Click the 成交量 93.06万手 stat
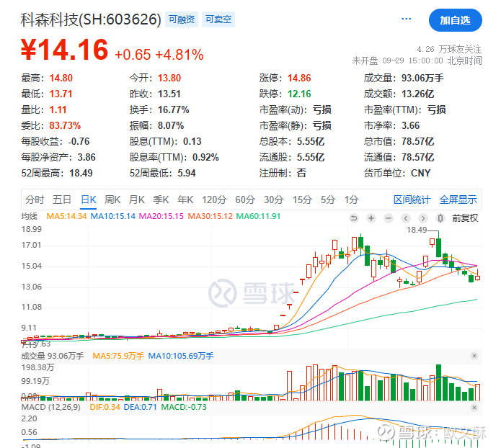 click(x=404, y=78)
